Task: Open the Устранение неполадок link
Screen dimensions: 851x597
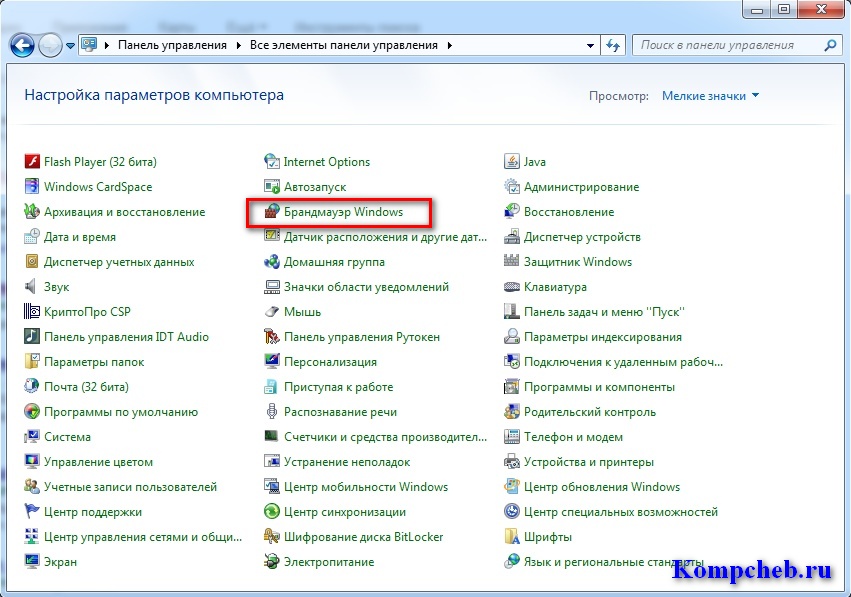Action: tap(347, 462)
